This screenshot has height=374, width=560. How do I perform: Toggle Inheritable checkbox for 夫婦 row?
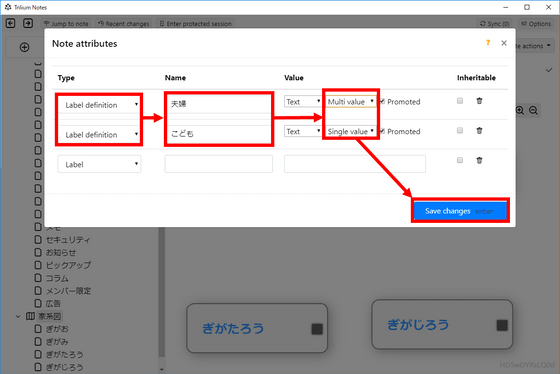tap(460, 101)
